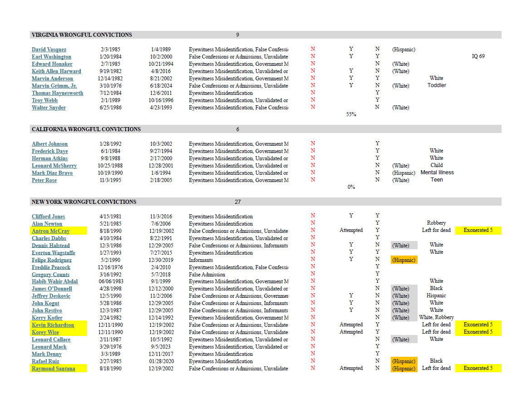Open the Marvin Grimm, Jr. link
This screenshot has width=532, height=404.
click(54, 86)
